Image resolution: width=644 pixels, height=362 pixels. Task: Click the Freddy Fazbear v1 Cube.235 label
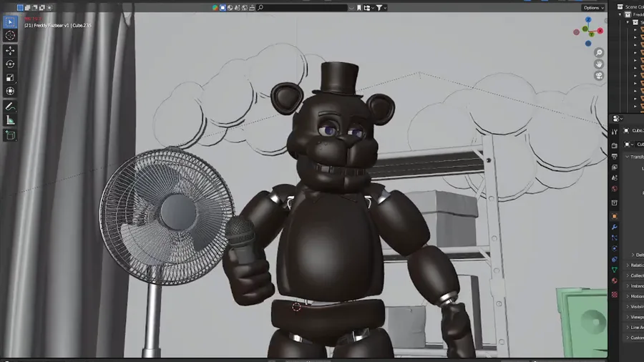(57, 26)
